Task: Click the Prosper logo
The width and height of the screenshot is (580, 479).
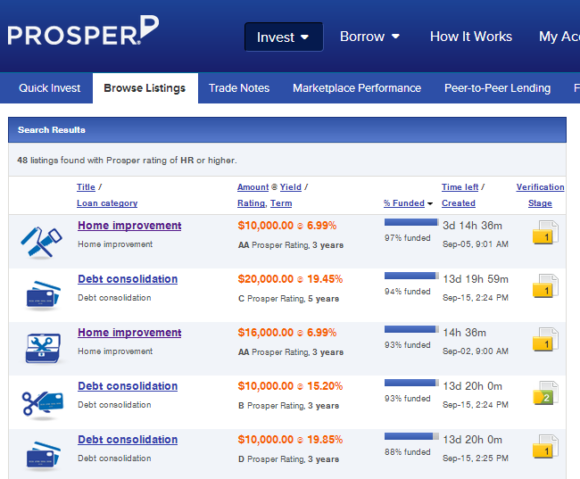Action: [83, 31]
